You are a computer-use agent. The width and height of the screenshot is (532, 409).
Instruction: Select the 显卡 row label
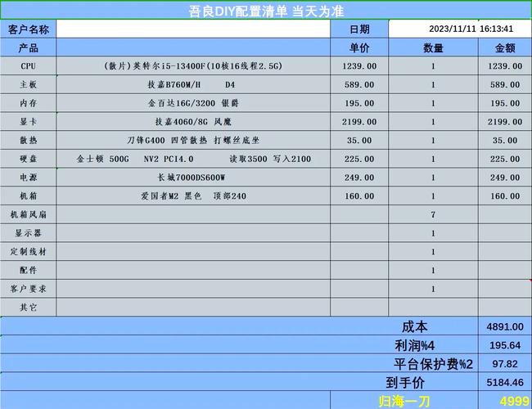tap(28, 122)
